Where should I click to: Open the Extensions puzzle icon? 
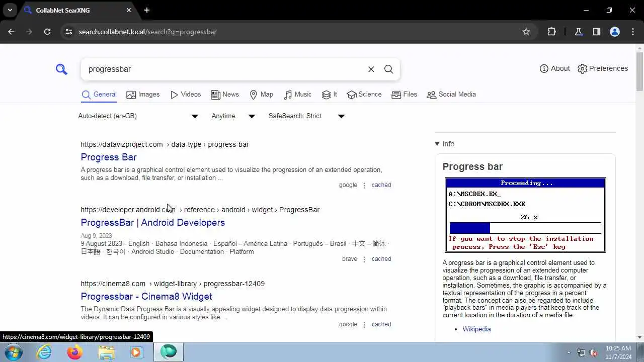click(552, 32)
